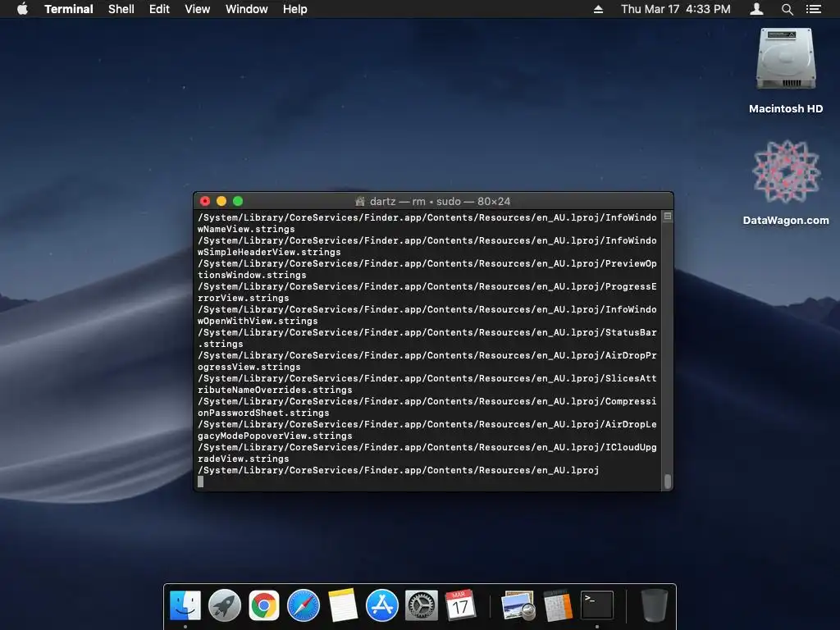Viewport: 840px width, 630px height.
Task: Click the path ending 'AirDropPr'
Action: click(x=427, y=355)
